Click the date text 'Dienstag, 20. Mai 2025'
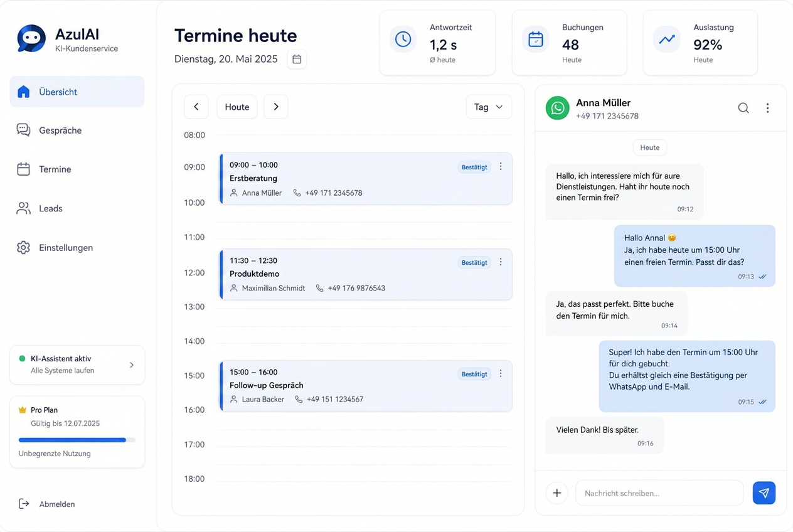This screenshot has width=793, height=532. (x=226, y=59)
